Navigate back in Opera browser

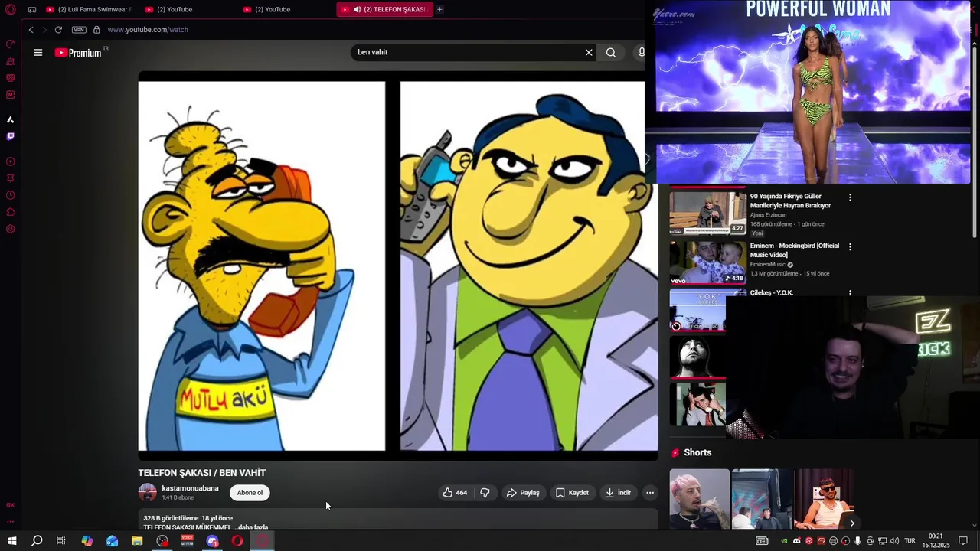(x=31, y=30)
